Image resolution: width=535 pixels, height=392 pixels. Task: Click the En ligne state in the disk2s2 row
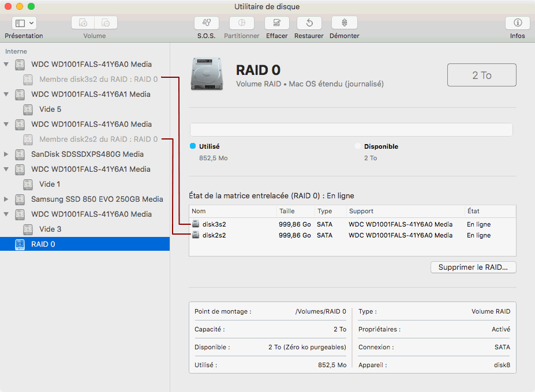tap(478, 235)
